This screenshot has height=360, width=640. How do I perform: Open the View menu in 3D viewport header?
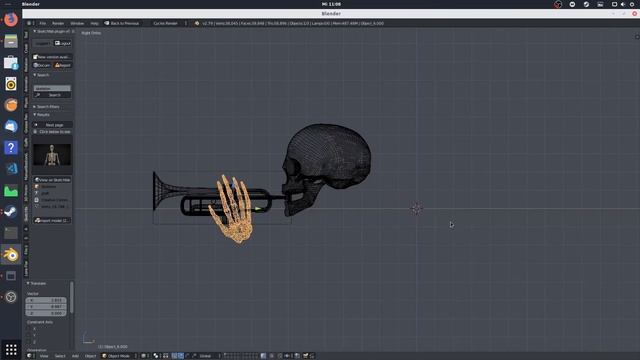44,356
